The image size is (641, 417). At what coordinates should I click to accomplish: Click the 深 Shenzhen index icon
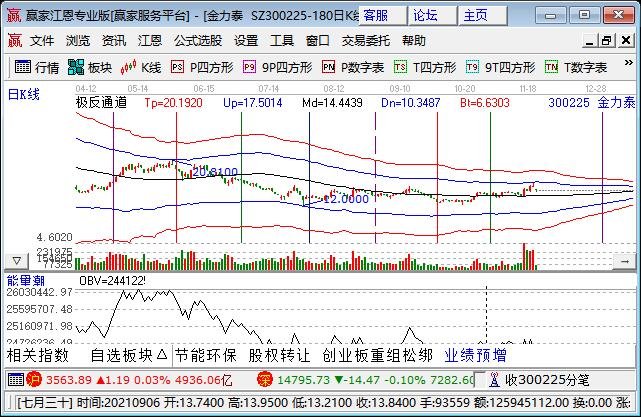[x=264, y=380]
